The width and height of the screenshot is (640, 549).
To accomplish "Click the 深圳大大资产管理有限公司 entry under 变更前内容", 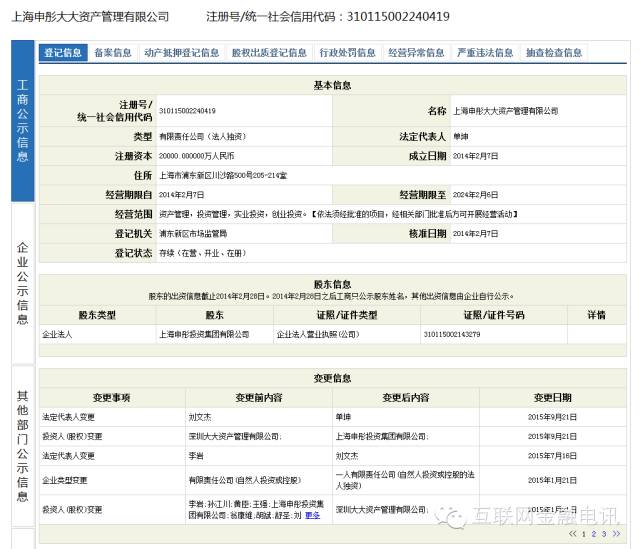I will 235,436.
